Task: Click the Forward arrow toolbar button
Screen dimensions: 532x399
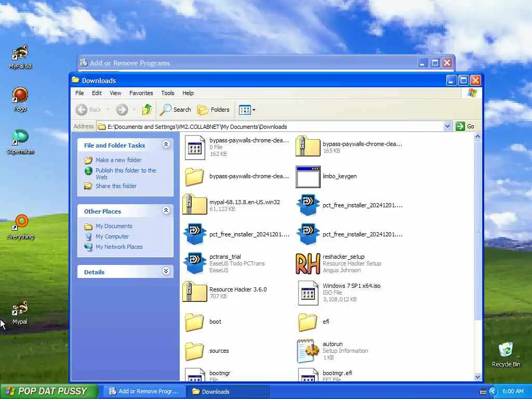Action: click(122, 110)
